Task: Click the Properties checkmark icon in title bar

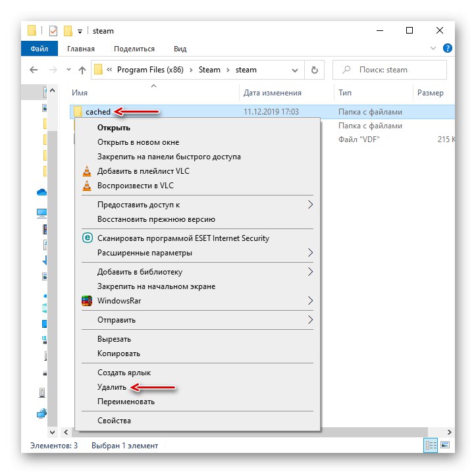Action: 53,31
